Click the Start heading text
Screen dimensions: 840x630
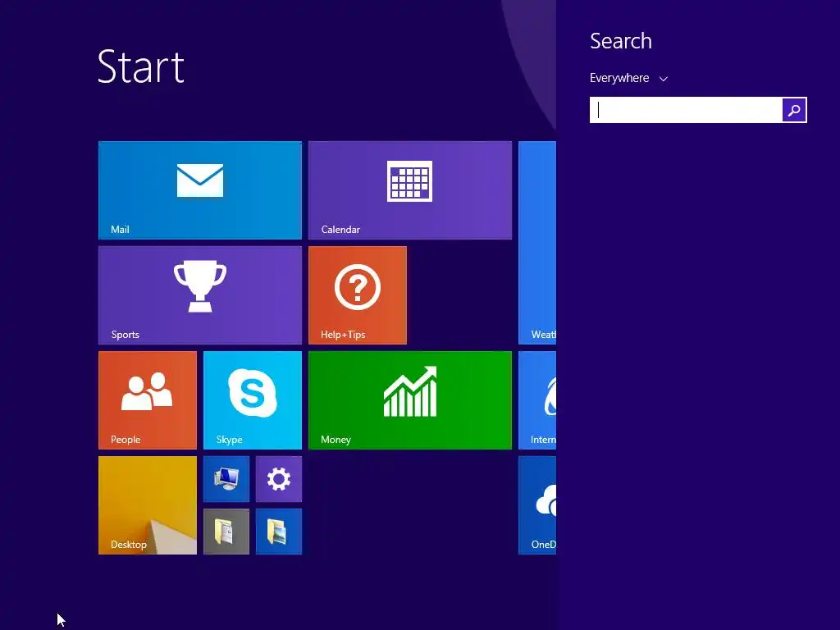pyautogui.click(x=141, y=66)
